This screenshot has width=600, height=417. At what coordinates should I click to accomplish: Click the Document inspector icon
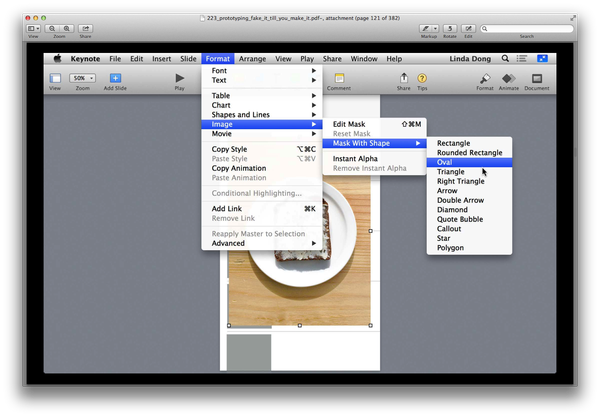click(537, 78)
